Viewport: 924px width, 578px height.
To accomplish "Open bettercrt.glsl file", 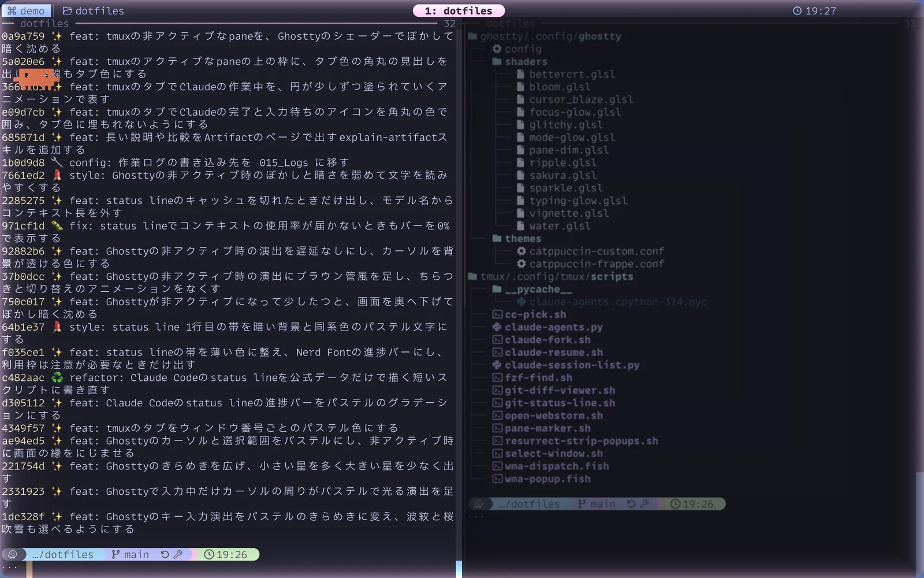I will tap(566, 75).
